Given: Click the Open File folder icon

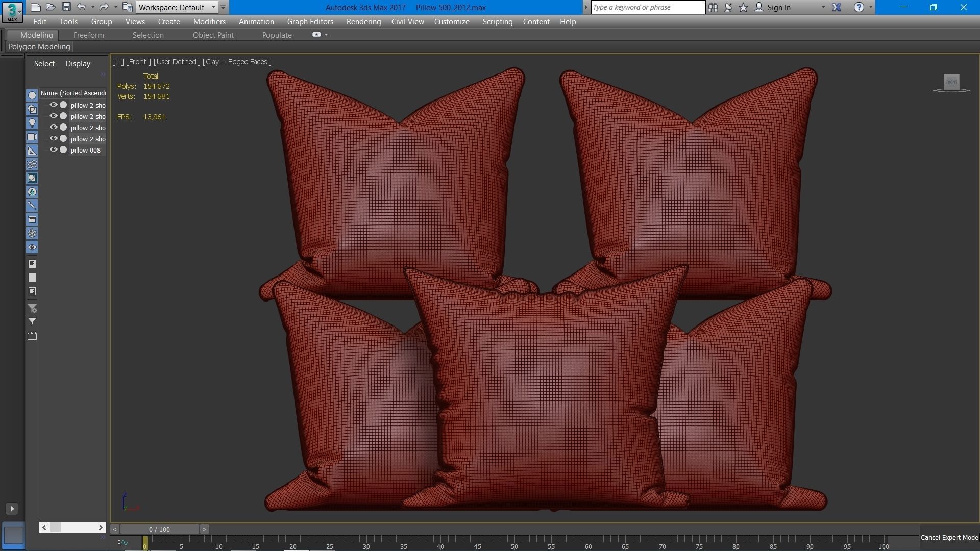Looking at the screenshot, I should coord(51,7).
